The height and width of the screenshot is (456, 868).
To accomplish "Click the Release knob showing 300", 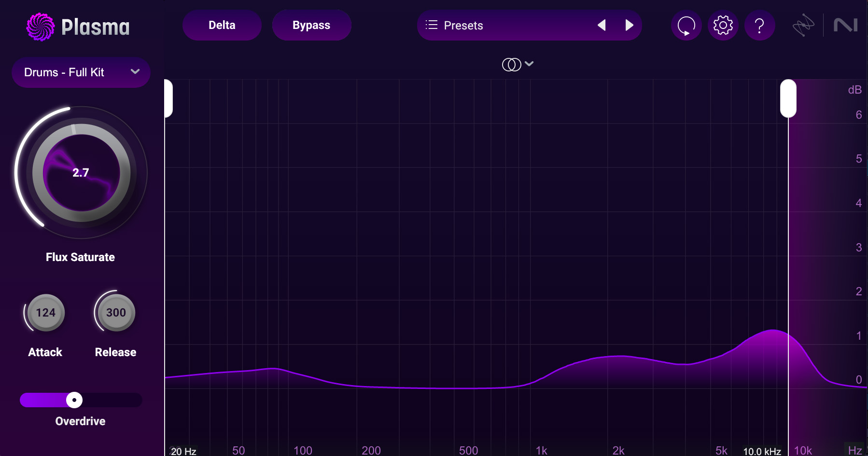I will (116, 313).
